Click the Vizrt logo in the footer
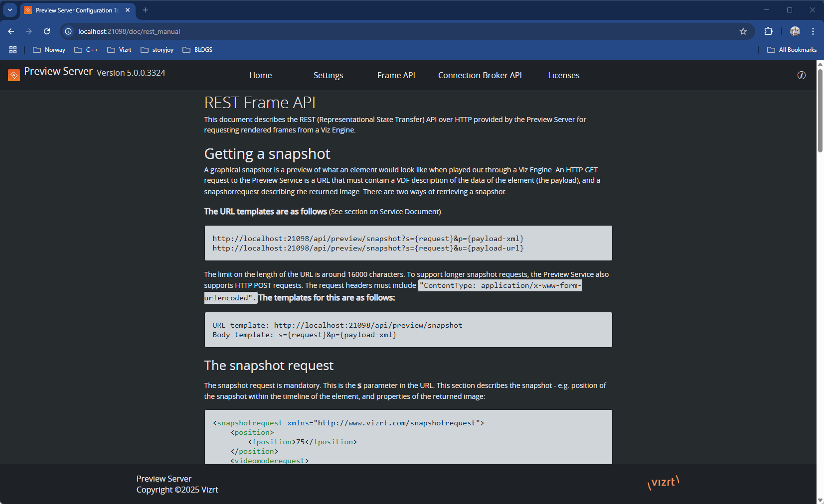Image resolution: width=824 pixels, height=504 pixels. pos(663,483)
